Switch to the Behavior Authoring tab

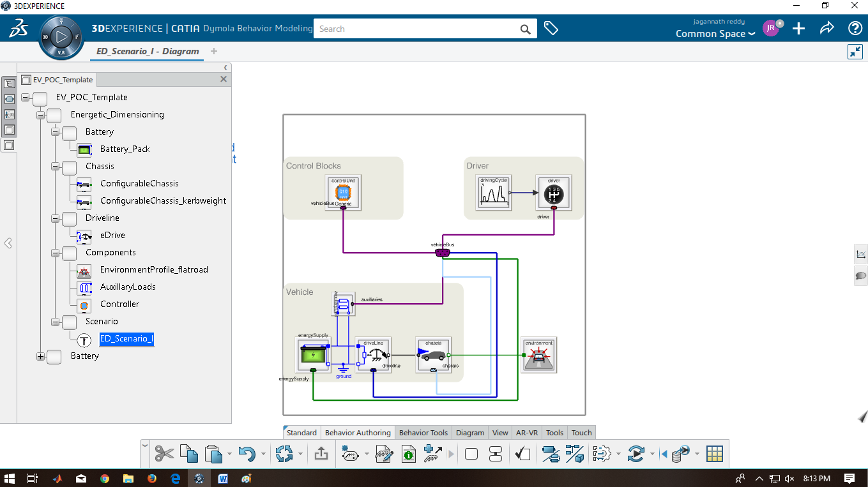358,433
